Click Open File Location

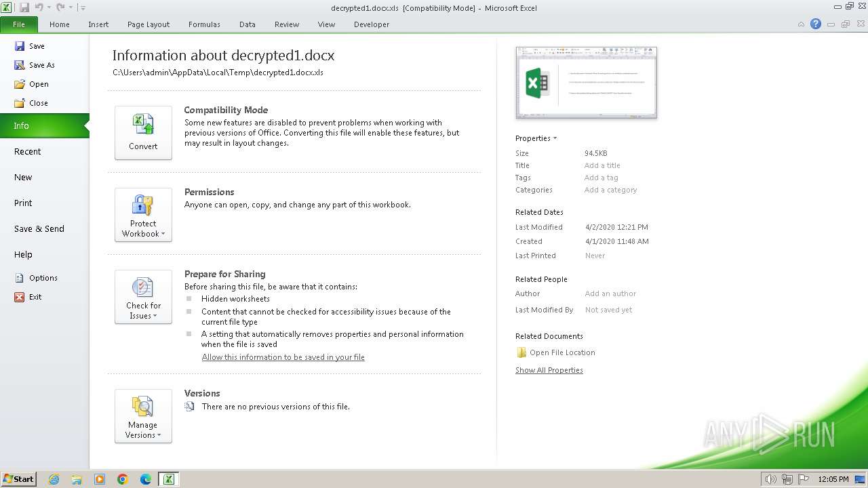(x=555, y=352)
